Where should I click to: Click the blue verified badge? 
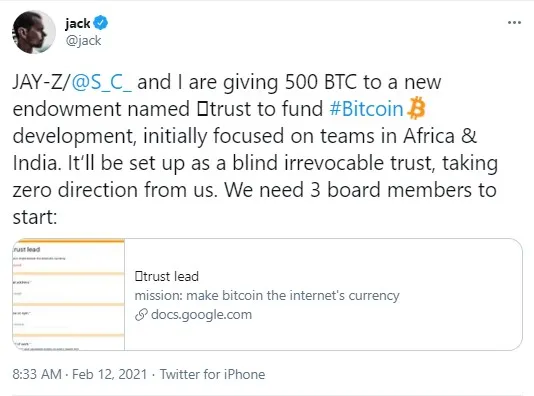(x=101, y=22)
